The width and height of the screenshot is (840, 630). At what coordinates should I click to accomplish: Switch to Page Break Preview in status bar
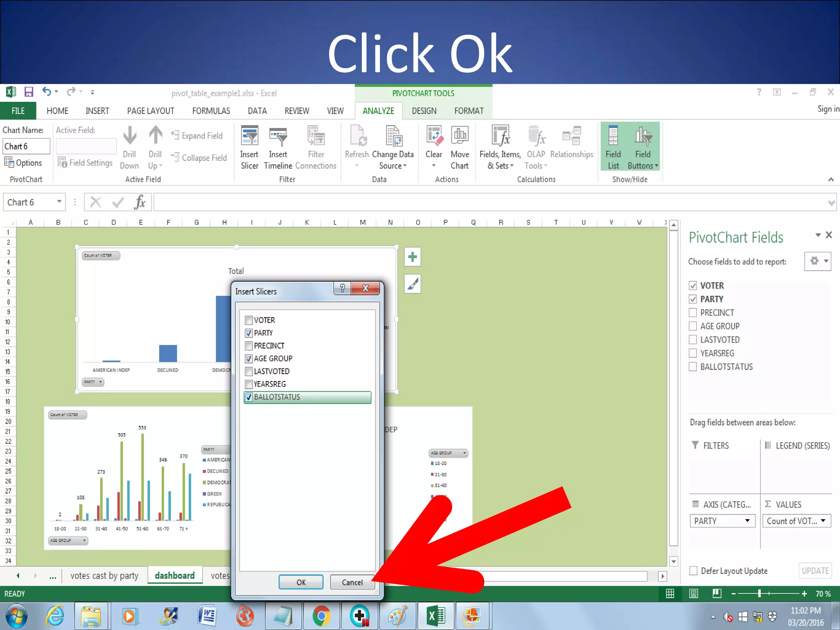click(717, 593)
